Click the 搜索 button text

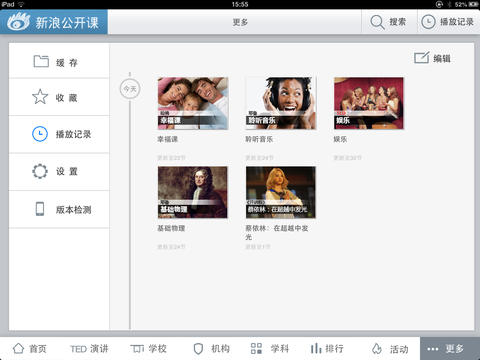pyautogui.click(x=398, y=22)
